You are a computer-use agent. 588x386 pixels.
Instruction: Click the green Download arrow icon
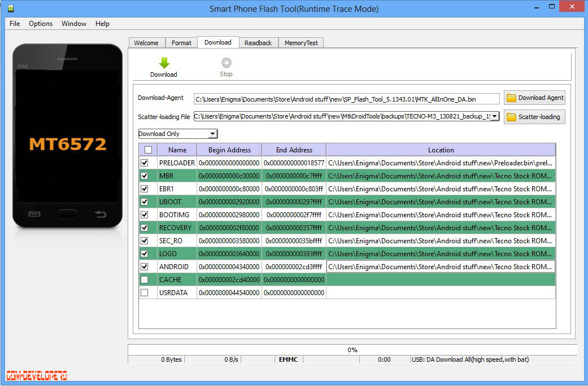coord(164,63)
